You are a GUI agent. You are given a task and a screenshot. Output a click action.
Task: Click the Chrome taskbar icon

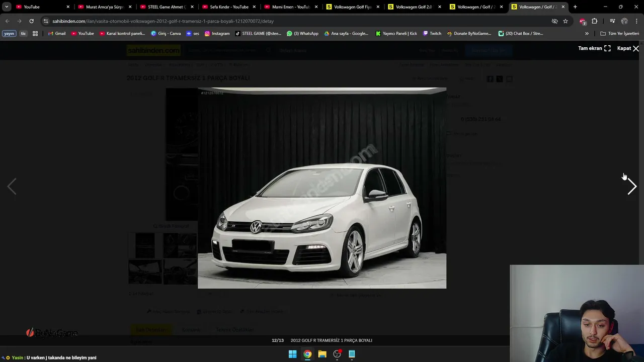click(307, 354)
